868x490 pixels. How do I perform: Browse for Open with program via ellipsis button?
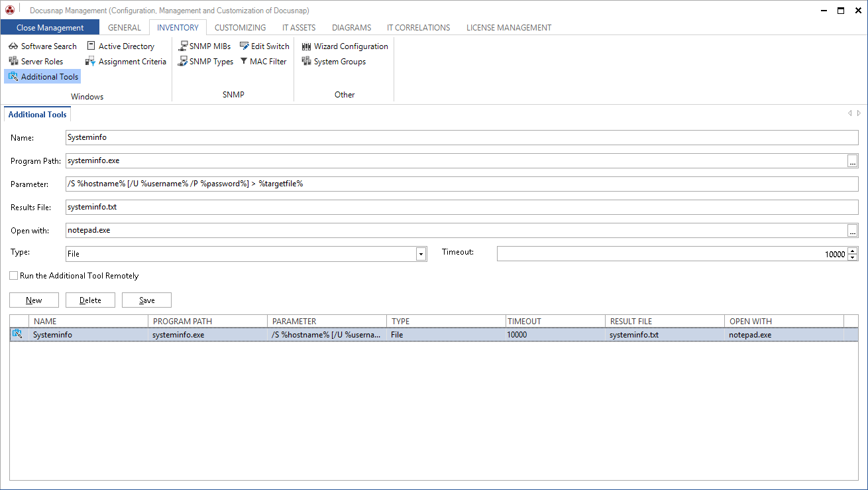[853, 231]
